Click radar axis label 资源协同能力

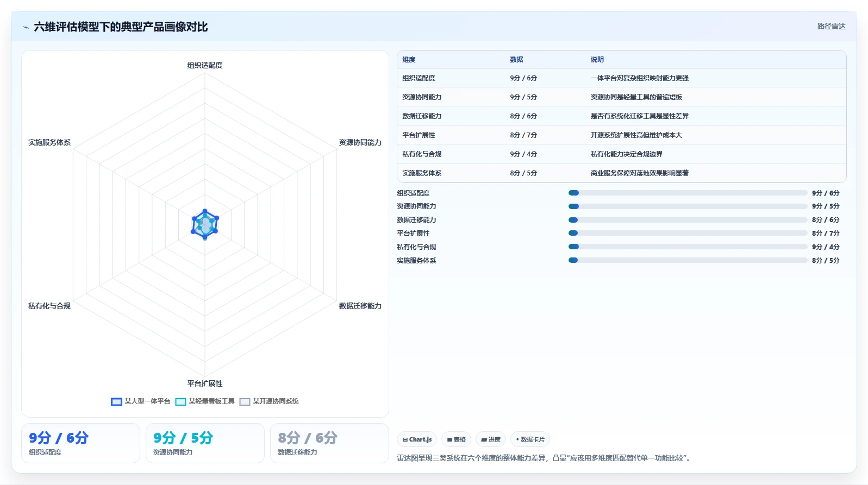click(x=360, y=142)
